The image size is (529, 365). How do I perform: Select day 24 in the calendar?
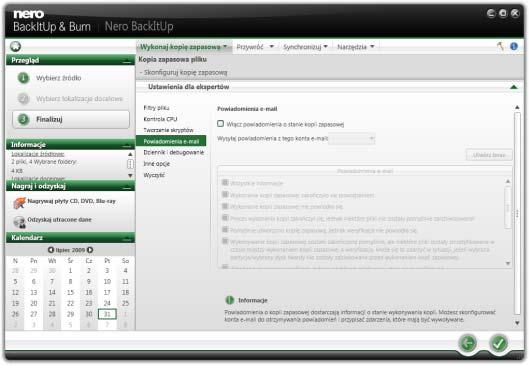[x=107, y=303]
